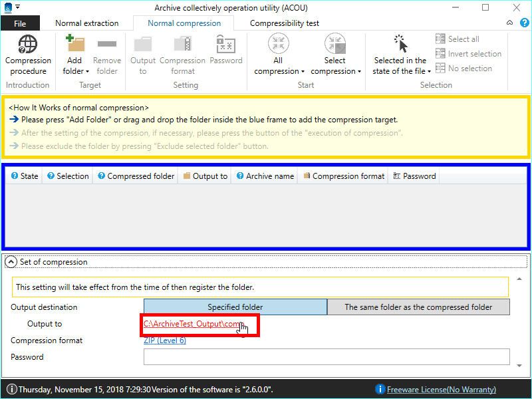Click the Compressed folder column header
The width and height of the screenshot is (532, 399).
tap(136, 176)
